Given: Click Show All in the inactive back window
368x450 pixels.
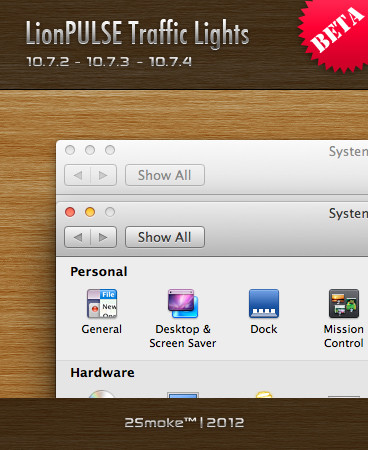Looking at the screenshot, I should tap(165, 175).
